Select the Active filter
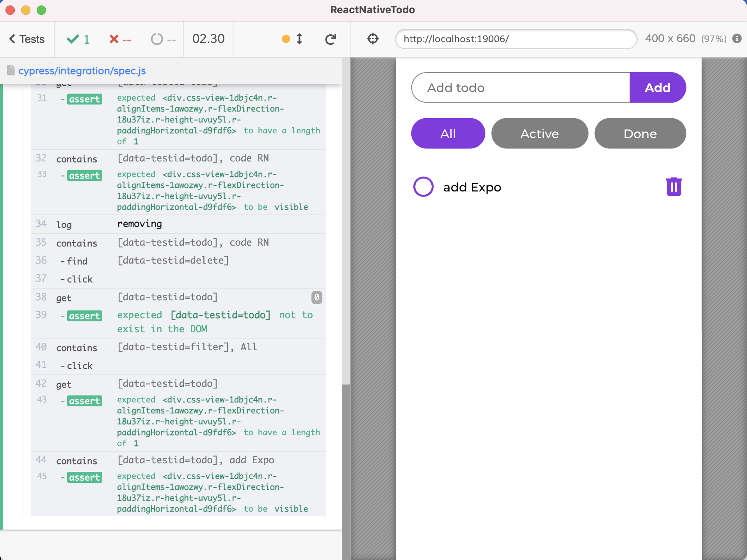This screenshot has width=747, height=560. click(540, 133)
